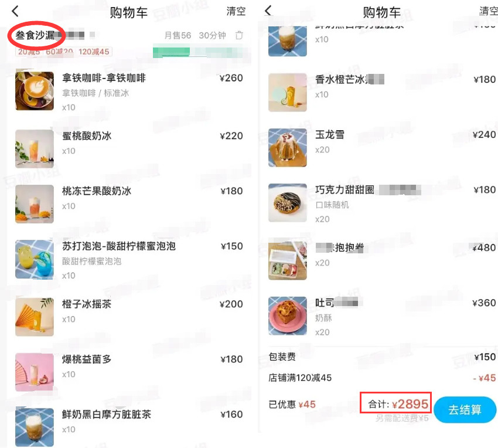This screenshot has width=498, height=448.
Task: Tap the blue 去结算 checkout button
Action: (465, 409)
